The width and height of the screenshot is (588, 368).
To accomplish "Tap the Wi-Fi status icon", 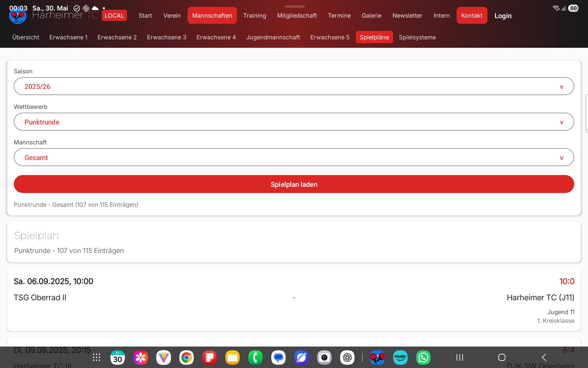I will (x=556, y=8).
